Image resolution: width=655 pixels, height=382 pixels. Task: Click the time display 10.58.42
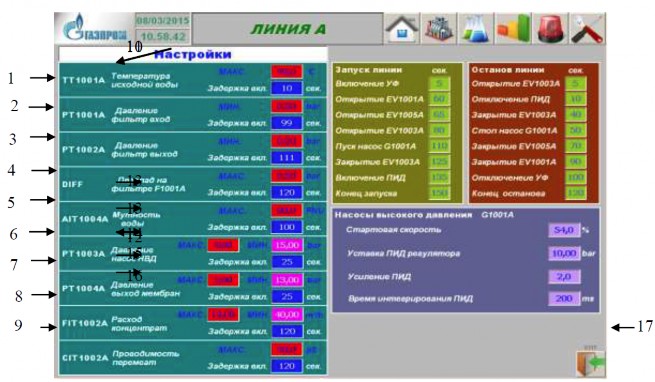162,36
